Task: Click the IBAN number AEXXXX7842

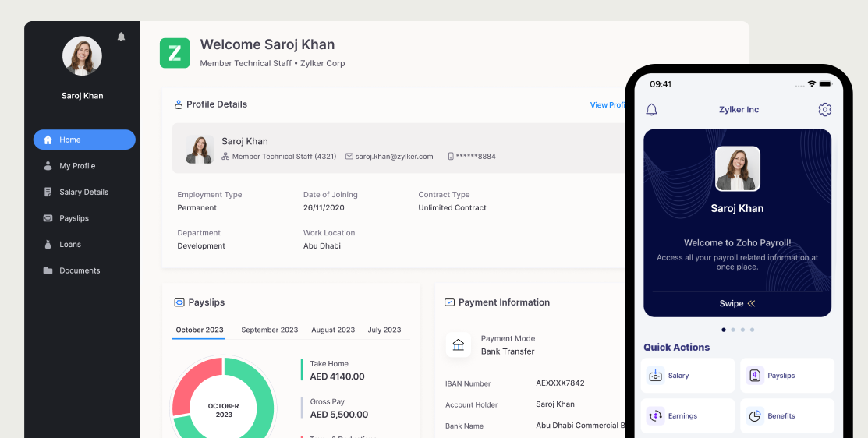Action: (x=560, y=383)
